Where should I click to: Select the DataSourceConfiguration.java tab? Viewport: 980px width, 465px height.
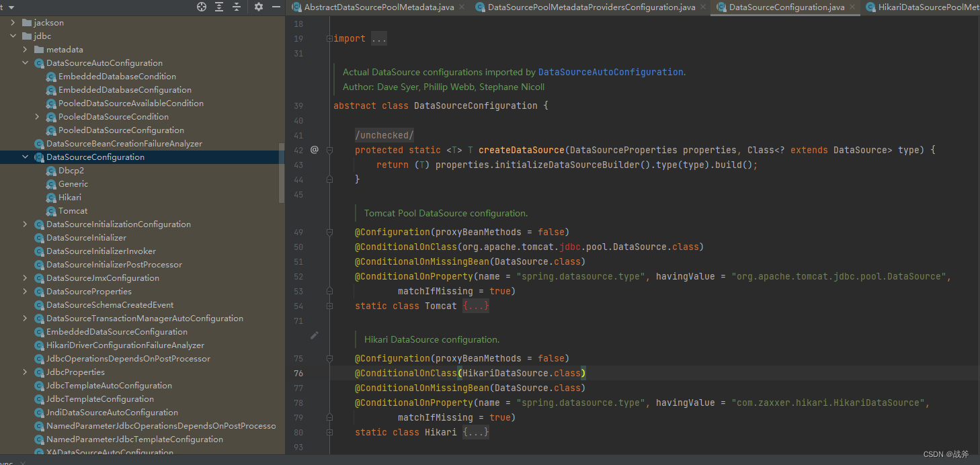click(786, 7)
